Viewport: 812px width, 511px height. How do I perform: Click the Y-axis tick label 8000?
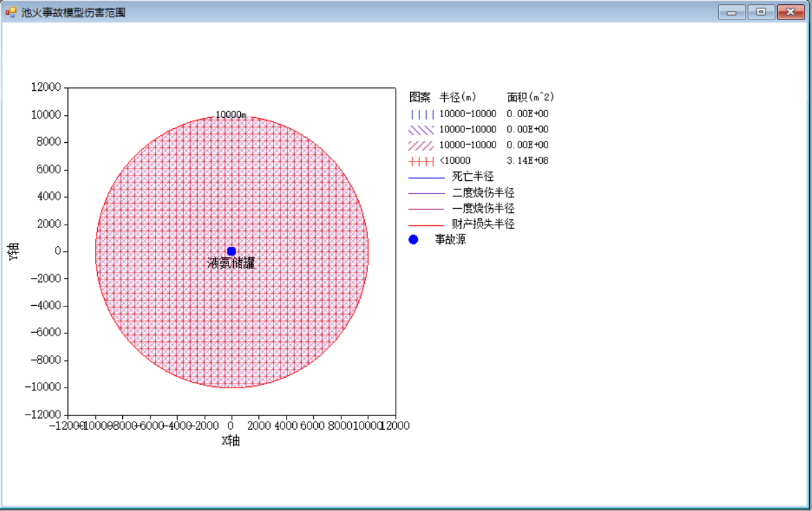point(49,141)
